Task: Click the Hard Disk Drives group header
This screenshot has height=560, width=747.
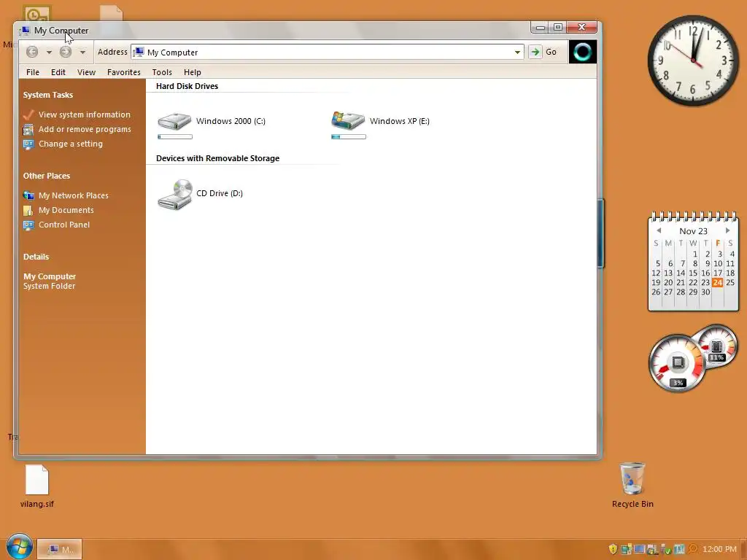Action: tap(187, 86)
